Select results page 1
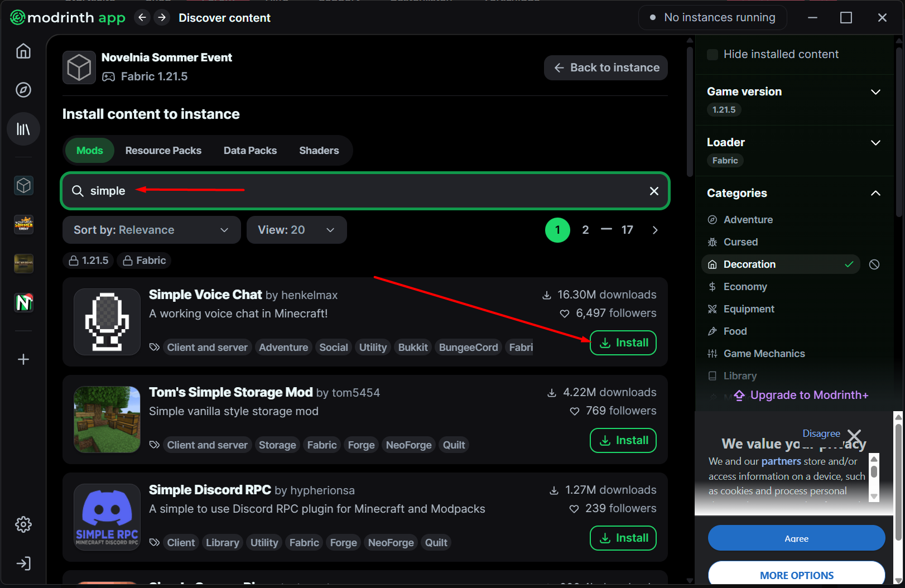 tap(557, 230)
